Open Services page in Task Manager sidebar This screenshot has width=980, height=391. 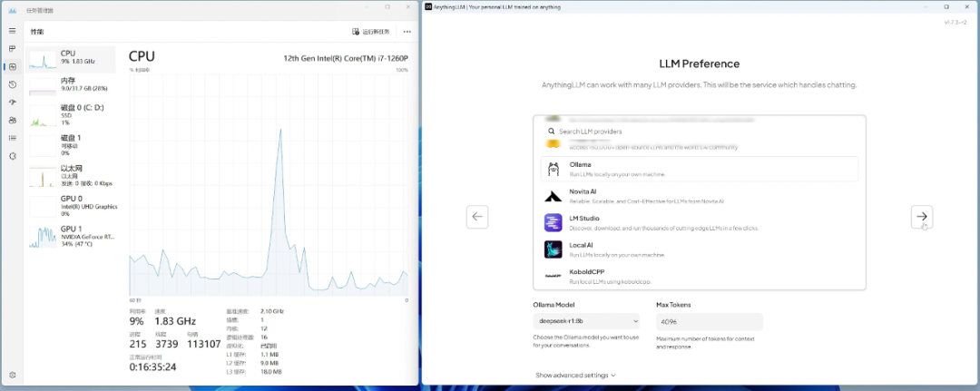tap(12, 156)
